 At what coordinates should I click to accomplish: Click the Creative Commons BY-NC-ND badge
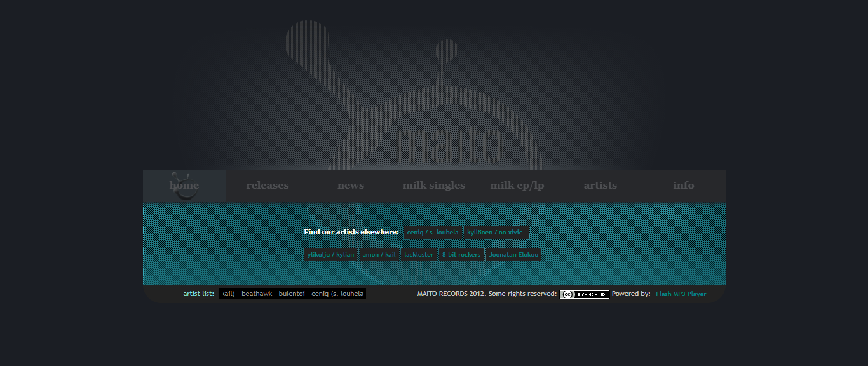pos(584,294)
